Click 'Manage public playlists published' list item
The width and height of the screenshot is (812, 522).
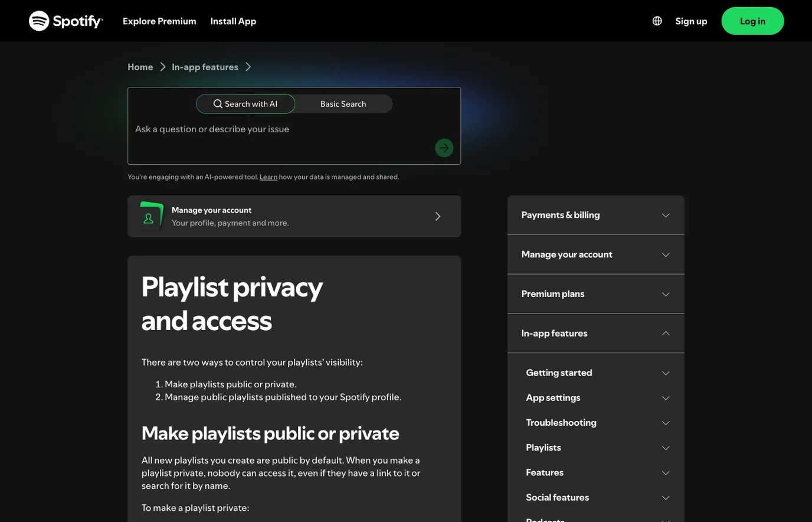coord(283,397)
